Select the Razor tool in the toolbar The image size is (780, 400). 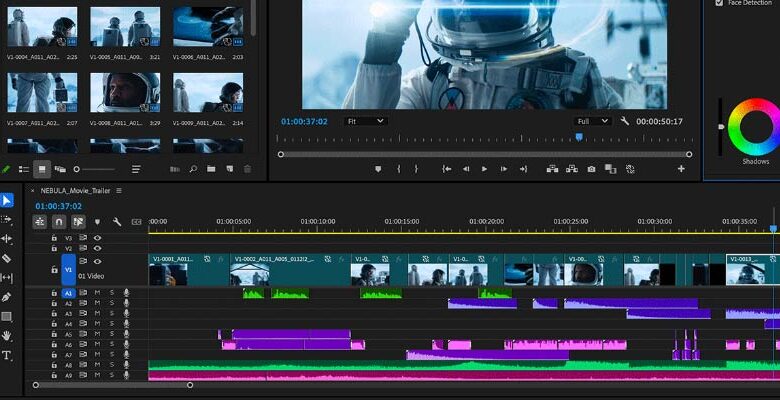pyautogui.click(x=7, y=258)
